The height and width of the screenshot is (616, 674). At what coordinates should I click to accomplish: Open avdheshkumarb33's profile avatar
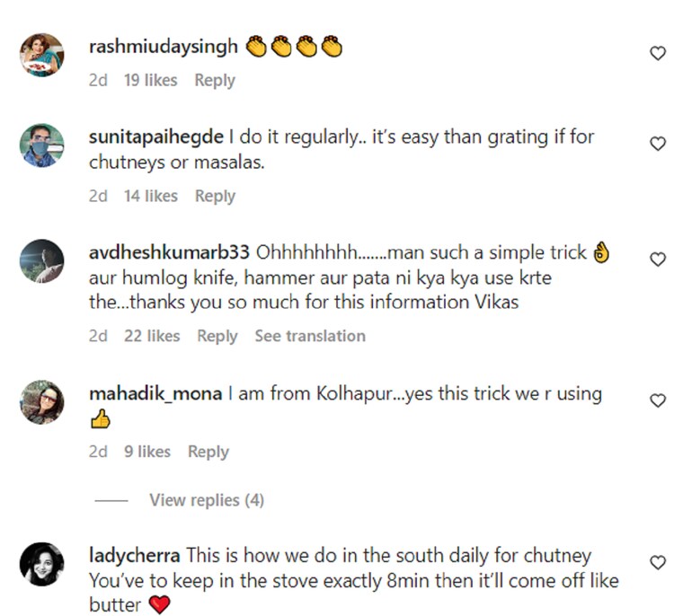click(x=42, y=261)
